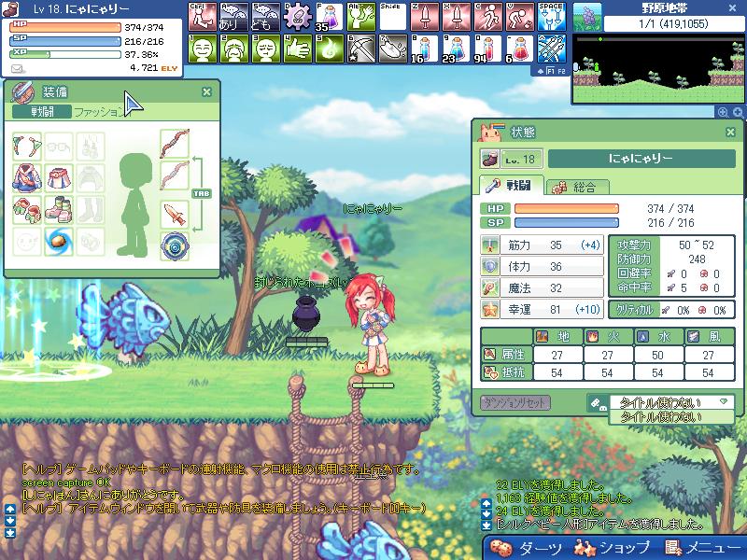Use the blue potion with count 16
747x560 pixels.
tap(425, 49)
